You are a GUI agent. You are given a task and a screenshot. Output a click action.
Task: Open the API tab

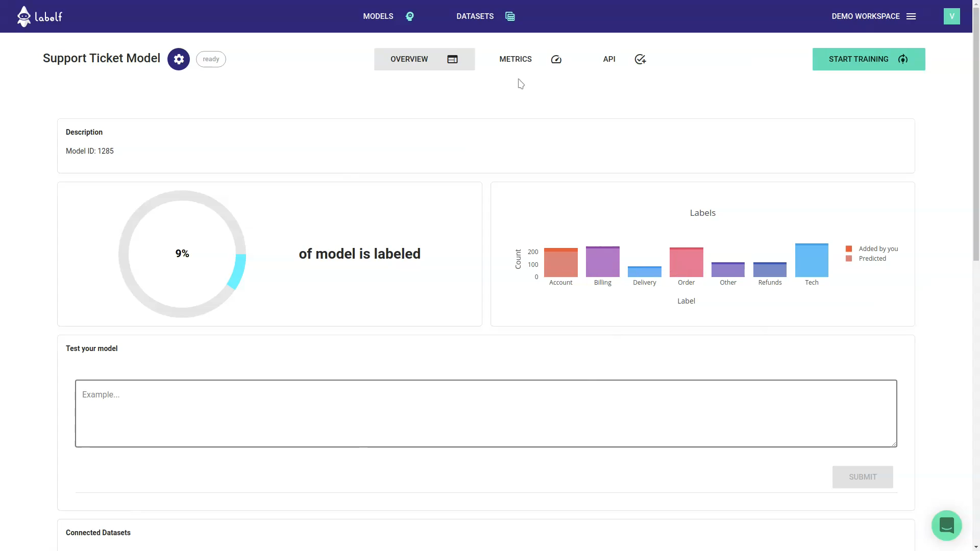[x=609, y=59]
